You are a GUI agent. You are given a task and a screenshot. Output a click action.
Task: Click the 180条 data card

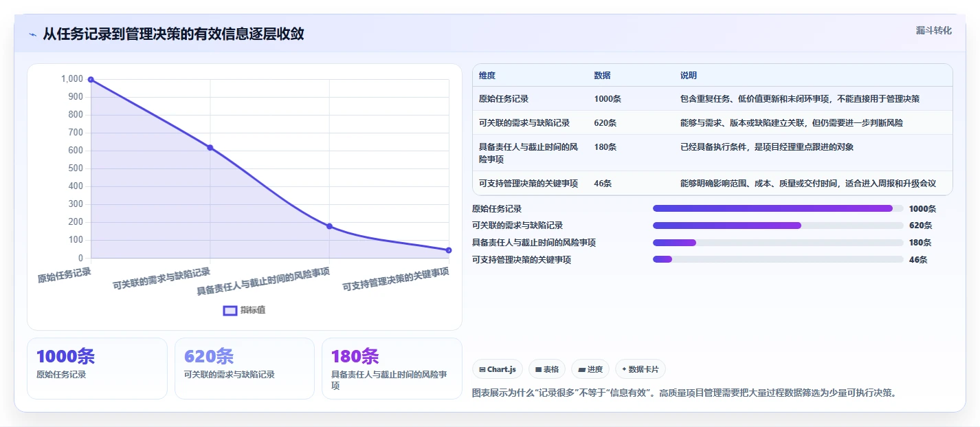[x=392, y=369]
